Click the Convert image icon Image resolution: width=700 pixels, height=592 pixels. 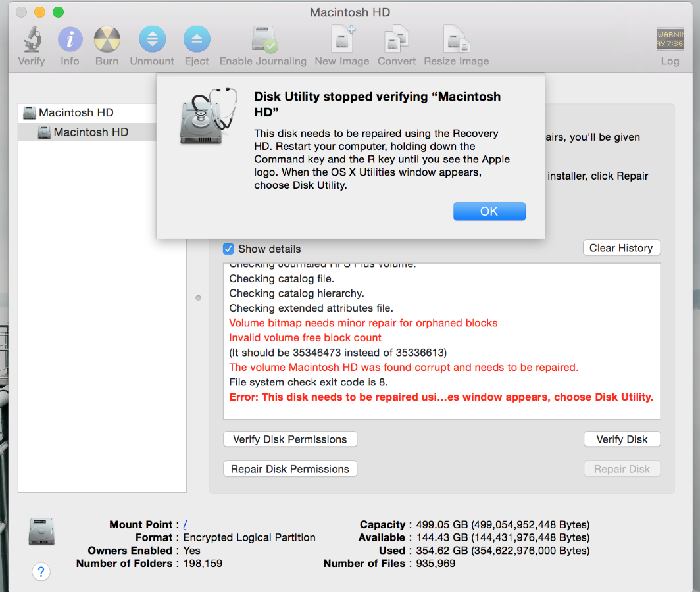click(397, 39)
